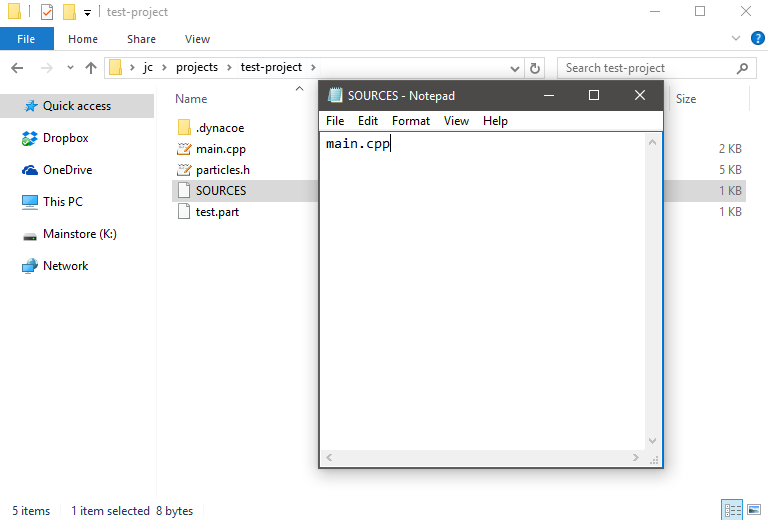768x520 pixels.
Task: Click Notepad's vertical scrollbar down arrow
Action: tap(654, 441)
